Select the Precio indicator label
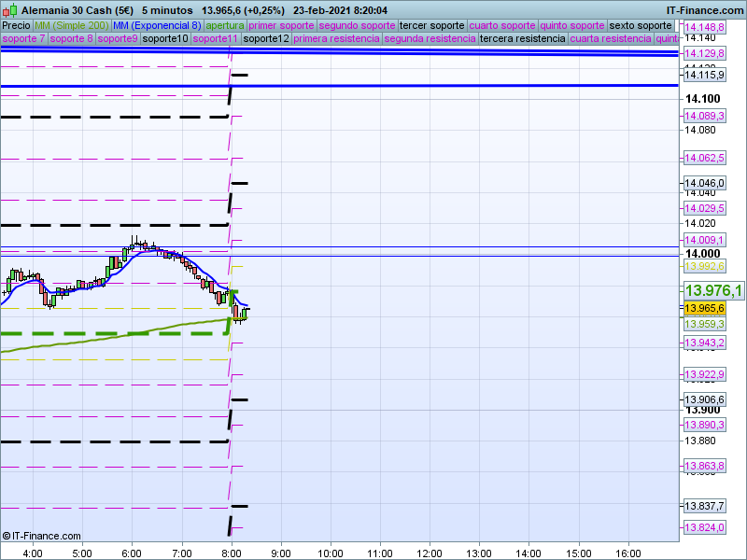Viewport: 747px width, 560px height. coord(16,25)
